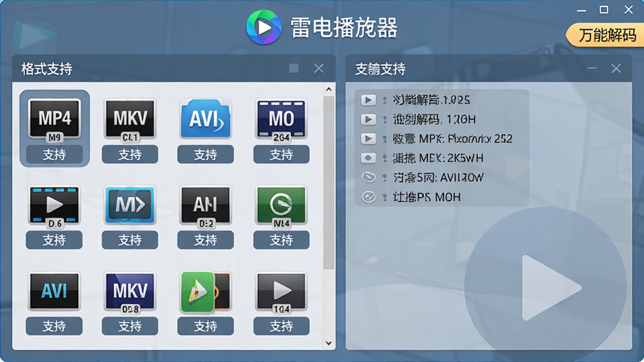The height and width of the screenshot is (362, 644).
Task: Start playback with the large round play button
Action: click(545, 287)
